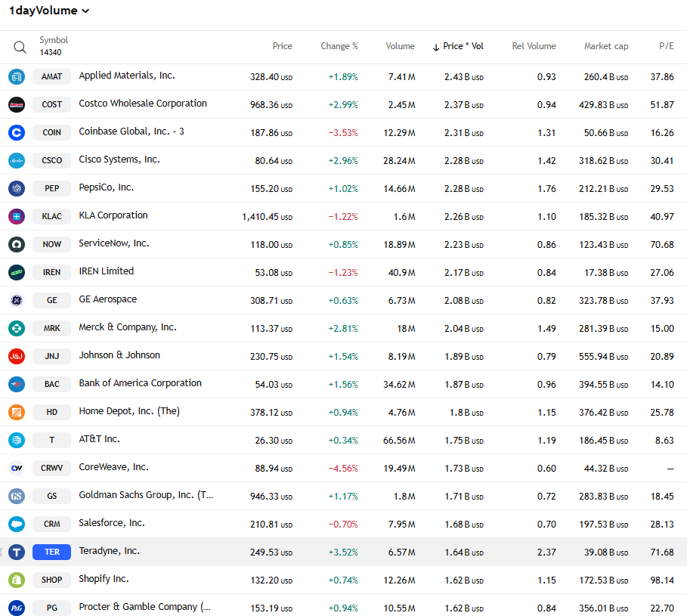687x616 pixels.
Task: Open the AMAT ticker symbol
Action: tap(51, 76)
